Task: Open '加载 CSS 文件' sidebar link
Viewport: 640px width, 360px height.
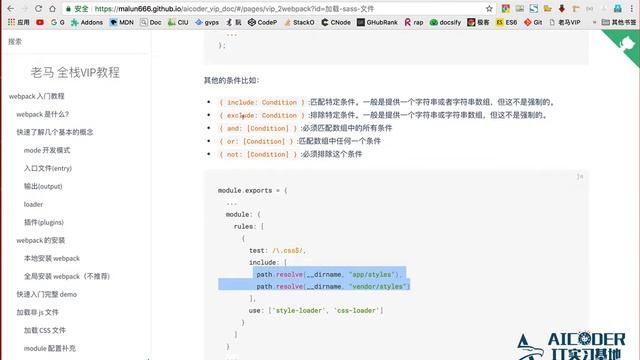Action: 44,330
